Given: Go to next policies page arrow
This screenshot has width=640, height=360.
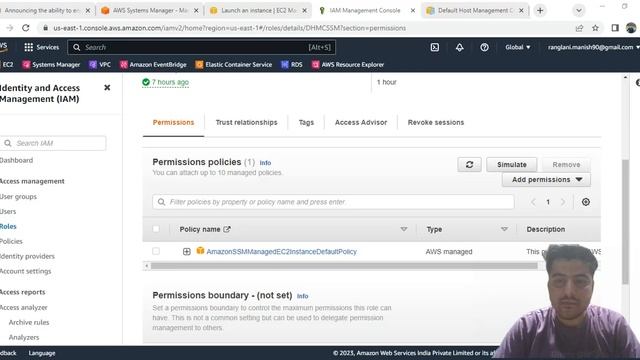Looking at the screenshot, I should point(563,202).
